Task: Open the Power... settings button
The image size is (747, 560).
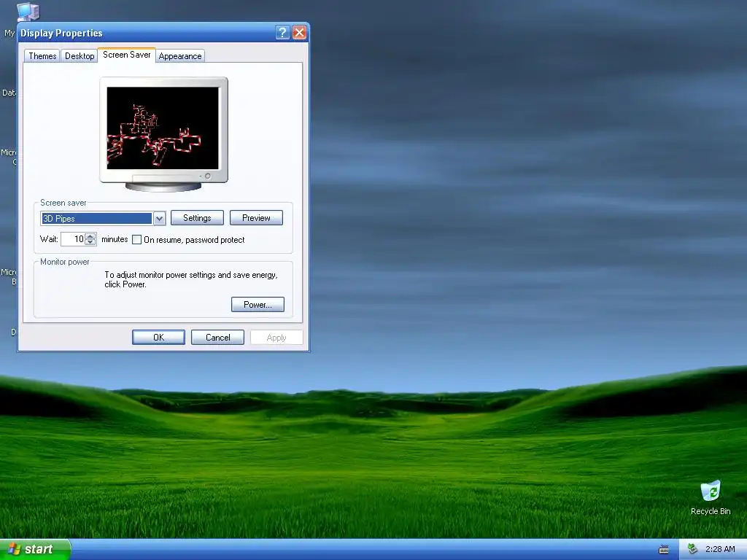Action: pos(258,304)
